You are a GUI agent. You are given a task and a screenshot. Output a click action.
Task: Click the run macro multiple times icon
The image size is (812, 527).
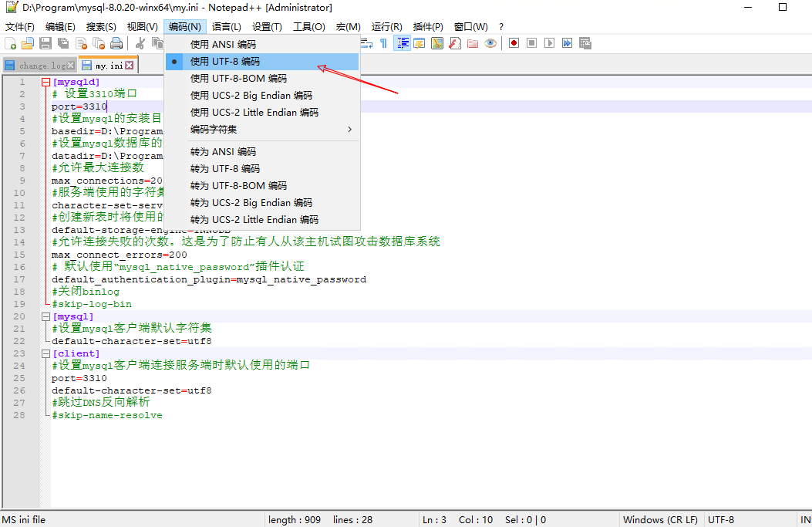point(568,43)
